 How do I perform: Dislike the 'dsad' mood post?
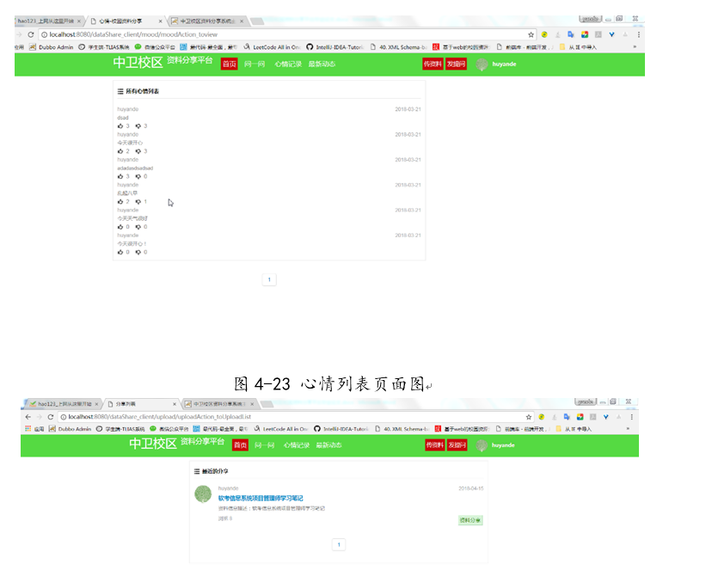coord(138,126)
